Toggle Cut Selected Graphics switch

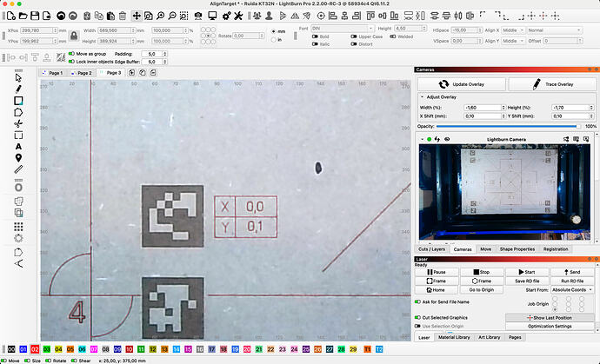pos(417,318)
